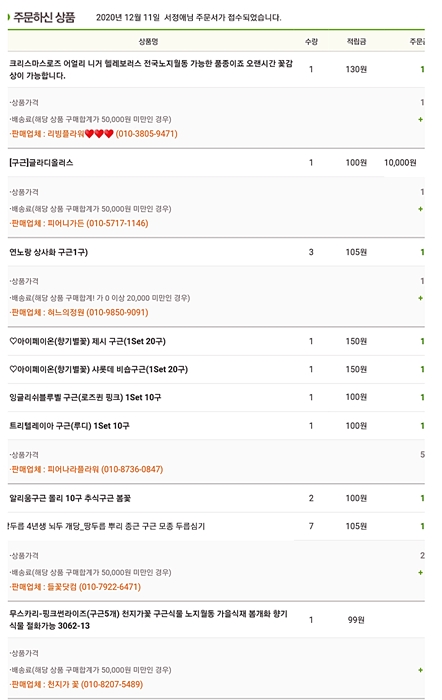Click seller 피어나라플라워 phone number line

click(x=87, y=469)
